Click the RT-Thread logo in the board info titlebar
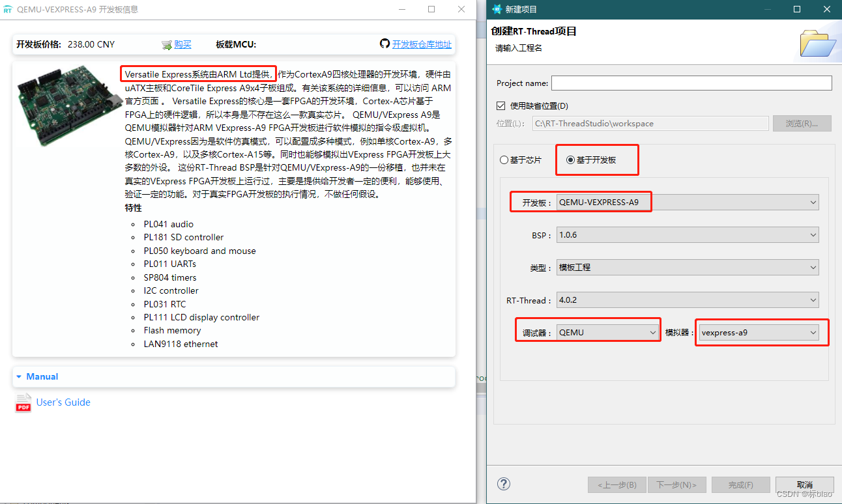 pyautogui.click(x=9, y=10)
